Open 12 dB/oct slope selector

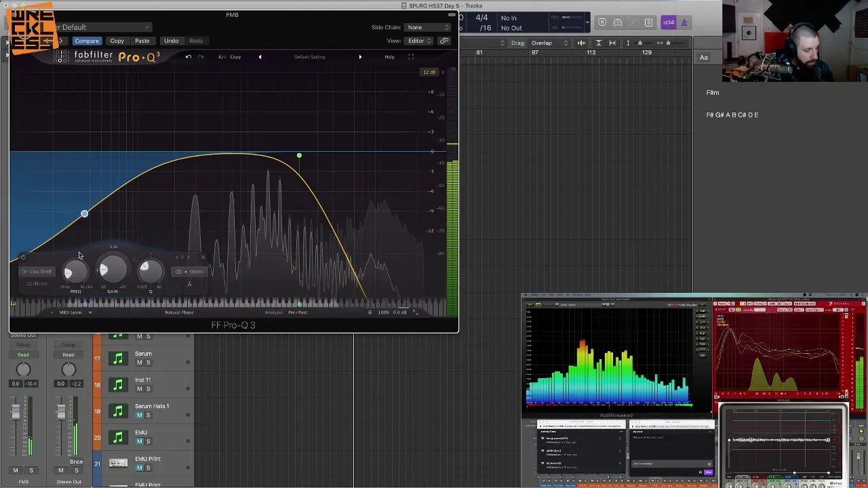(37, 283)
